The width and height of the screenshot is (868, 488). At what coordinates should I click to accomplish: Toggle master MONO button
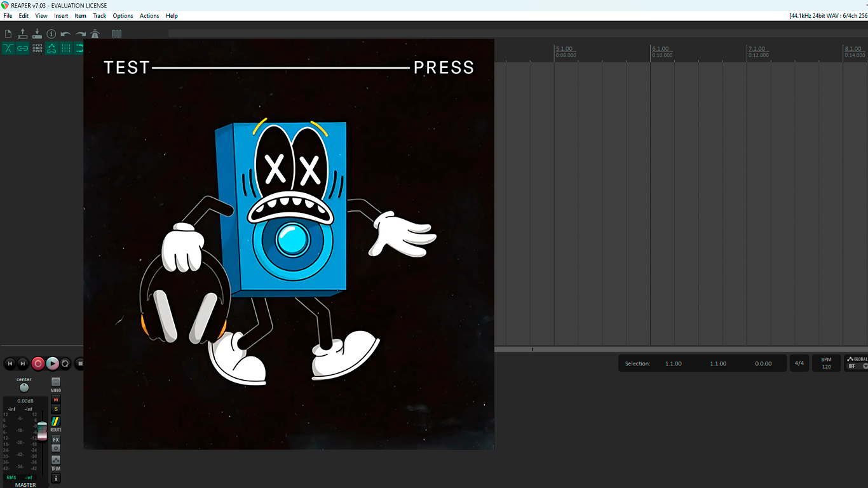click(56, 383)
